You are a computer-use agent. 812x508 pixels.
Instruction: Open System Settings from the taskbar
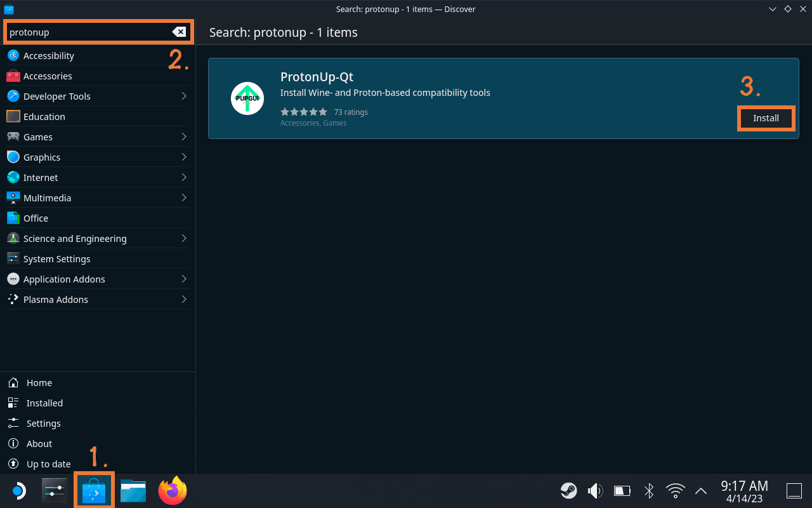55,491
